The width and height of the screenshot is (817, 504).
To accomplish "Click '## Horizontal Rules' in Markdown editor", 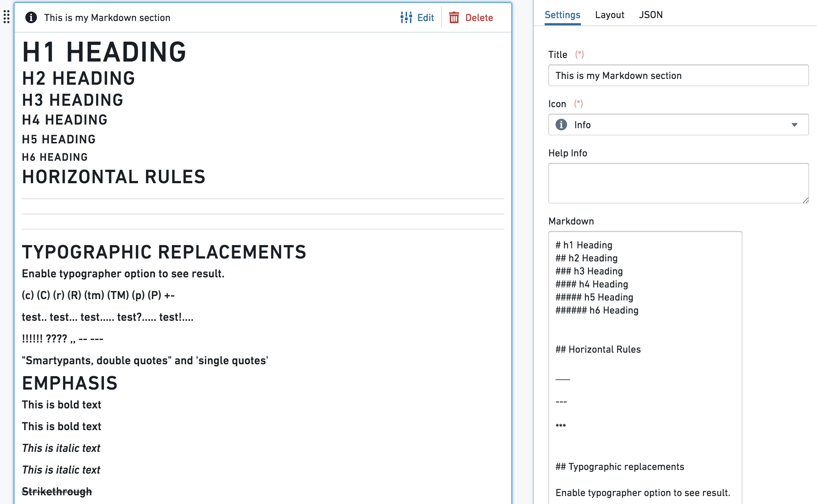I will tap(598, 349).
